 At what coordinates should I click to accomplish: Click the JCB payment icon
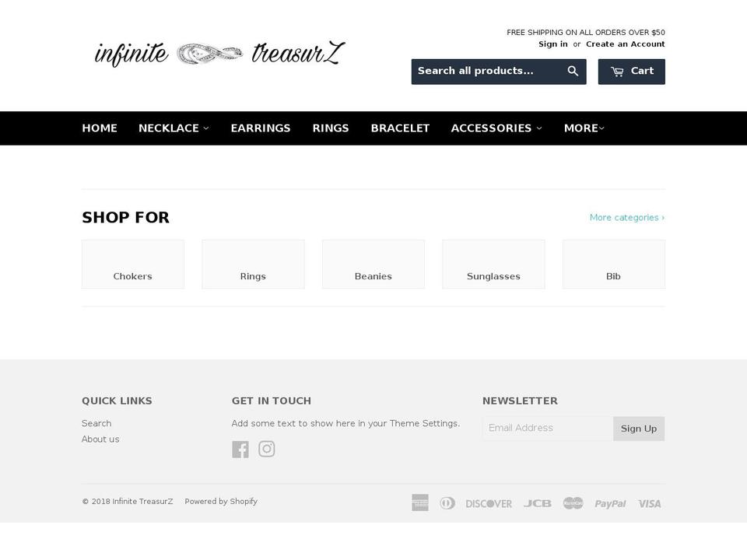pos(538,503)
